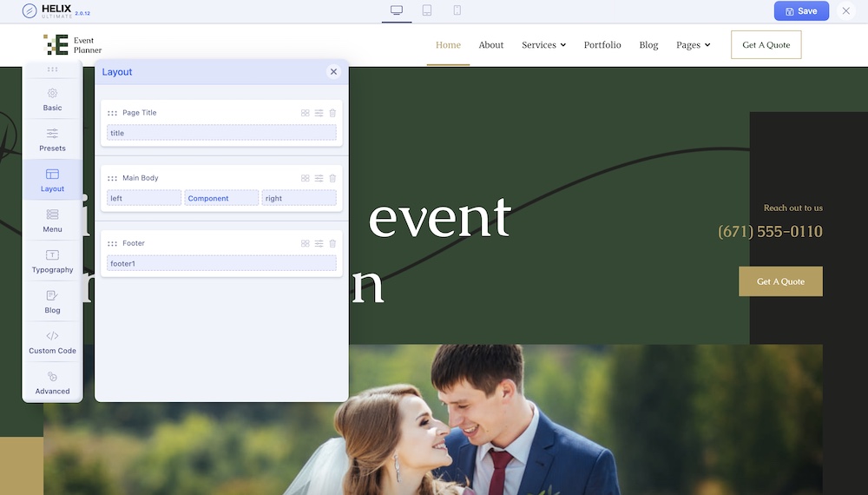Image resolution: width=868 pixels, height=495 pixels.
Task: Select the Component column in Main Body
Action: coord(221,198)
